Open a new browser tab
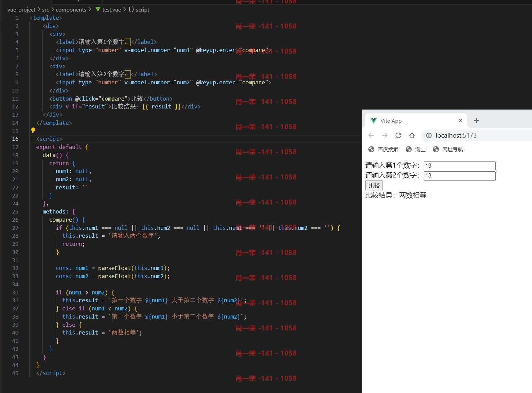 click(x=476, y=120)
